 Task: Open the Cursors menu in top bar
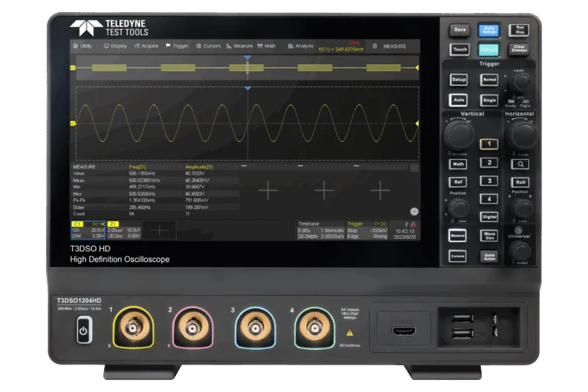click(x=207, y=46)
